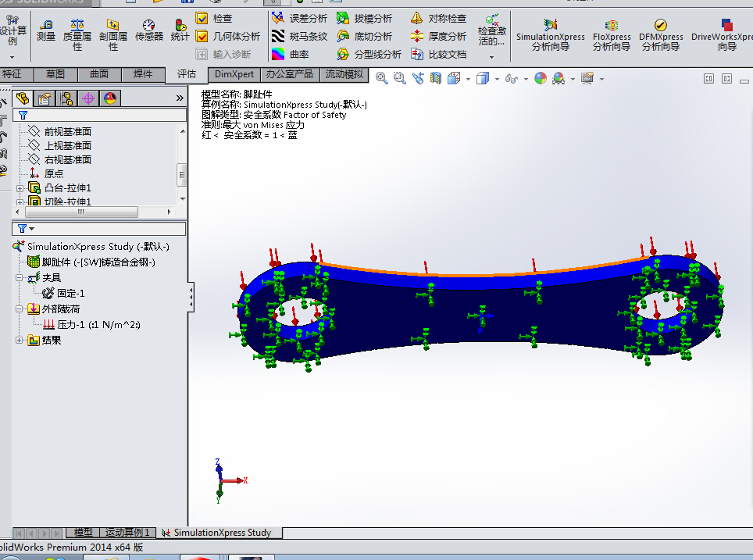The width and height of the screenshot is (753, 560).
Task: Open View Settings dropdown arrow
Action: pos(601,79)
